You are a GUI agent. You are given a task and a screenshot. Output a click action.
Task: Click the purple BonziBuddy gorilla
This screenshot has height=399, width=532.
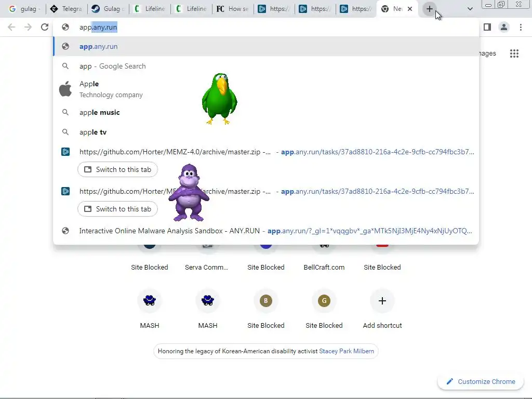(x=189, y=193)
